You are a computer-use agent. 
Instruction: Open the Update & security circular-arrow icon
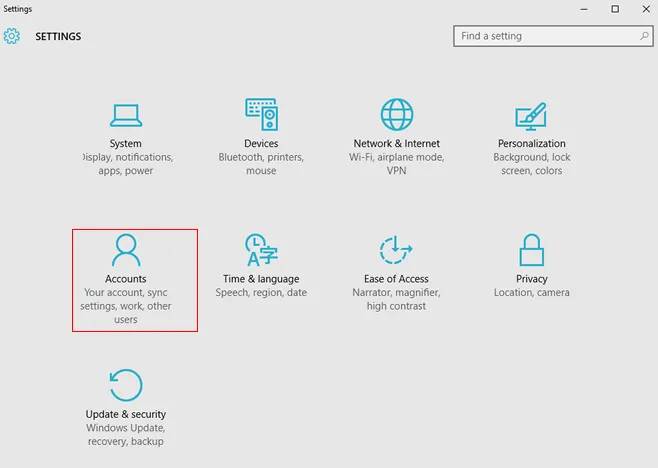[x=126, y=385]
